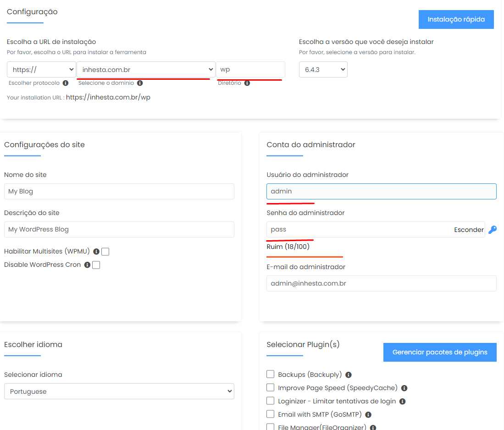Click info icon next to Backups (Backuply)
504x430 pixels.
pyautogui.click(x=348, y=375)
